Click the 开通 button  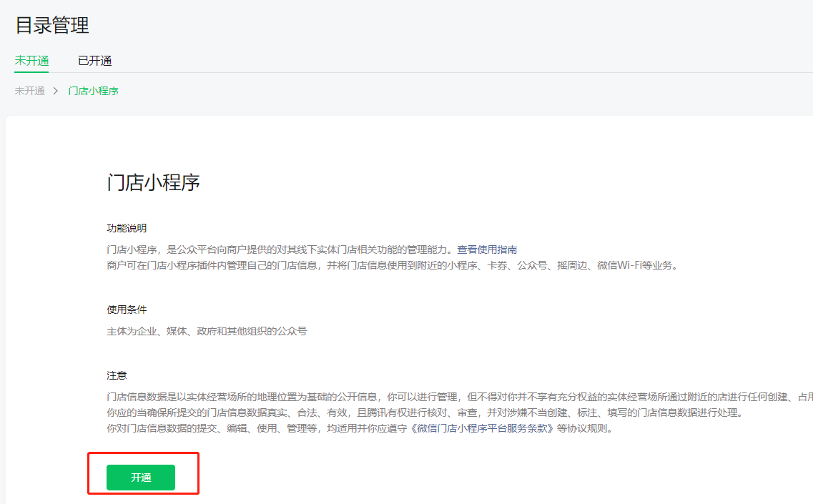(142, 477)
